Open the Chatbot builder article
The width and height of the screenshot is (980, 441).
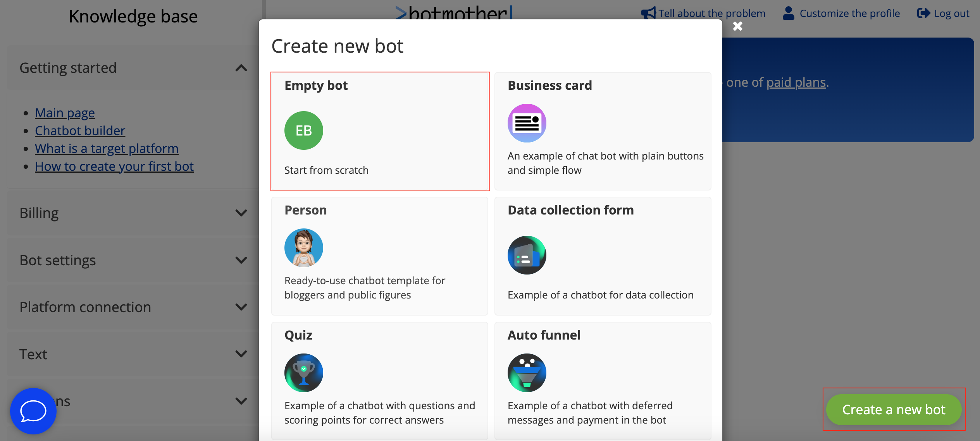coord(80,130)
